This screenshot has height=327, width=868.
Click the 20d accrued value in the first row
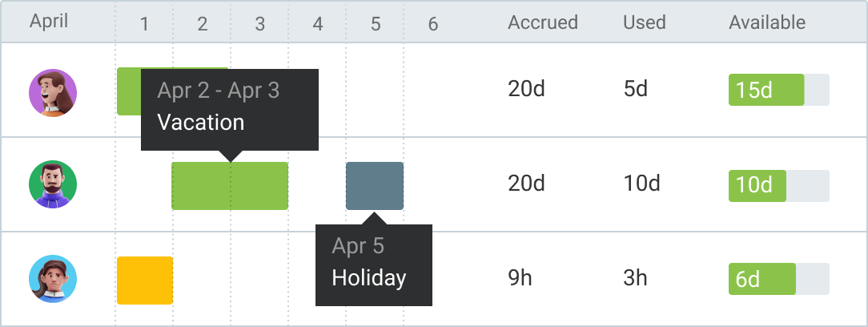526,89
